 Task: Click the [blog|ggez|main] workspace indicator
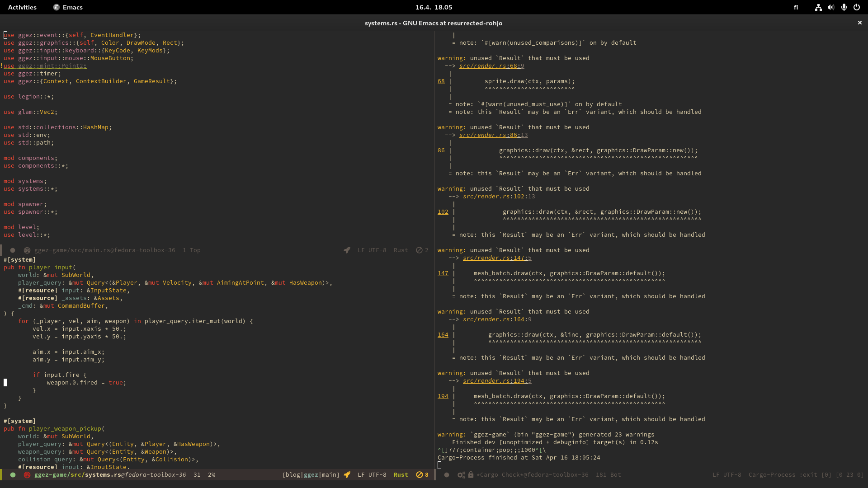311,475
